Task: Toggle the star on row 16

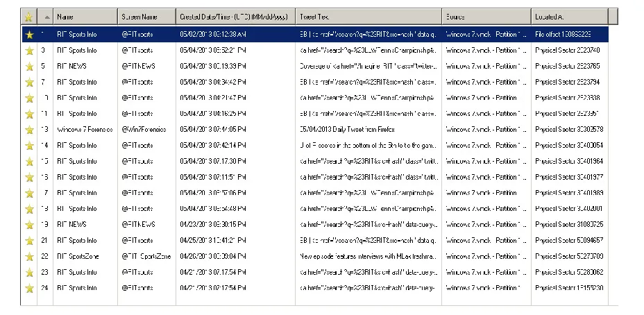Action: point(29,178)
